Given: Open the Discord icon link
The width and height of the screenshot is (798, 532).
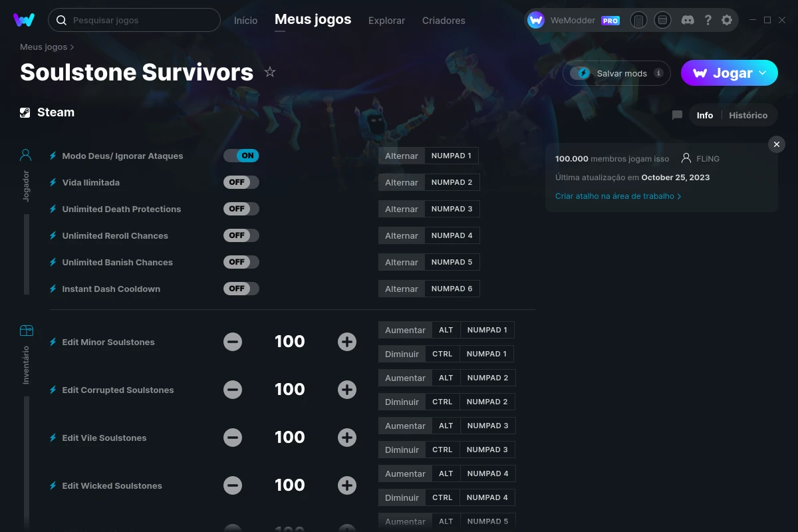Looking at the screenshot, I should (x=688, y=20).
